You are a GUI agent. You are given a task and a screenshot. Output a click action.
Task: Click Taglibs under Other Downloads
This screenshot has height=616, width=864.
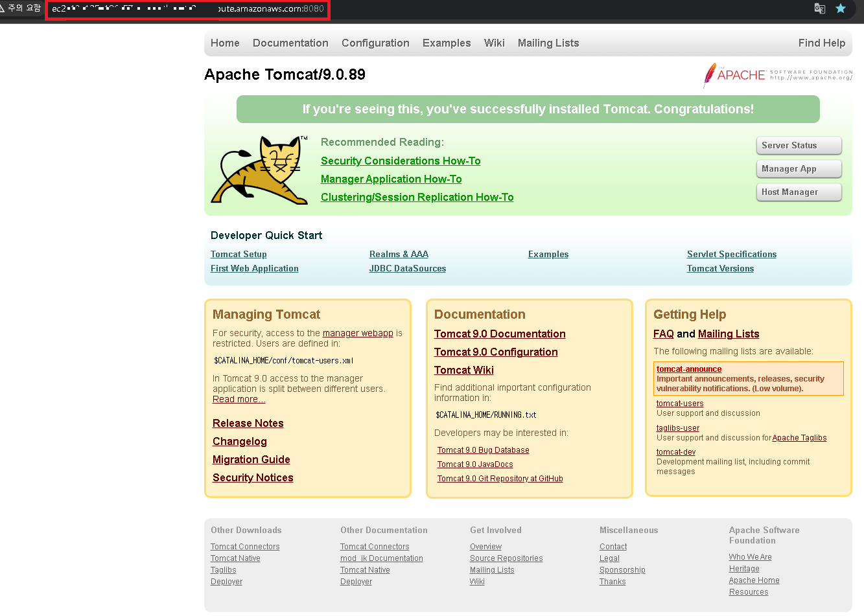point(224,570)
